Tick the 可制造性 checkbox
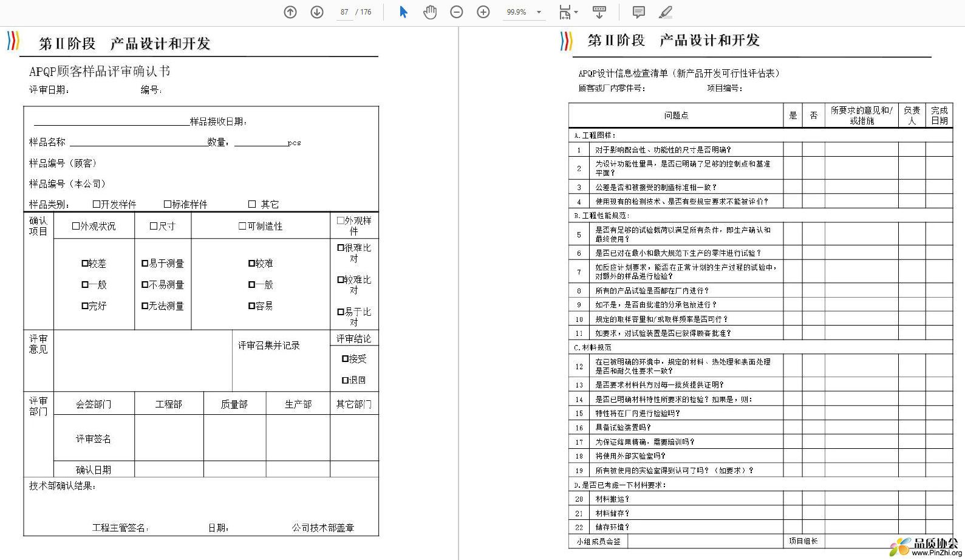The image size is (965, 560). point(242,226)
